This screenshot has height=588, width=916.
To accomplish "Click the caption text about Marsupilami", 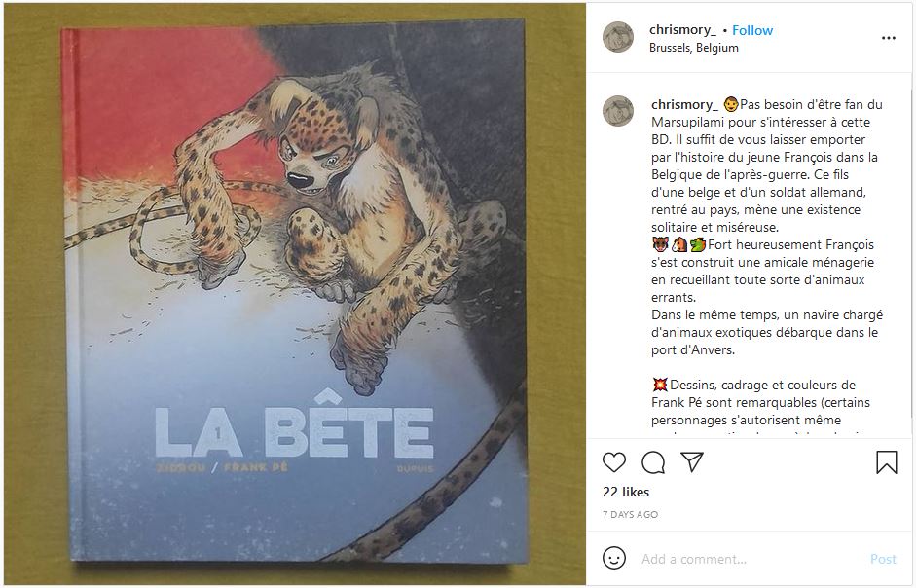I will point(766,166).
